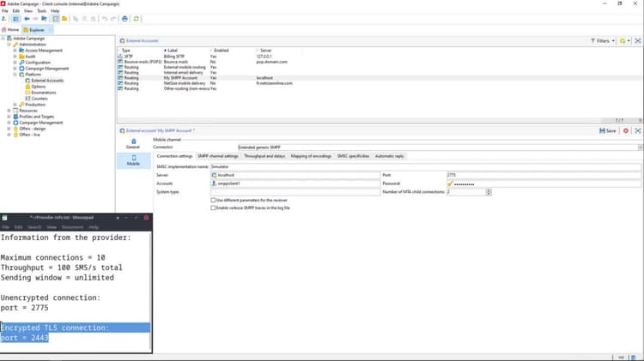Click the Port input field
The width and height of the screenshot is (644, 361).
pos(544,175)
